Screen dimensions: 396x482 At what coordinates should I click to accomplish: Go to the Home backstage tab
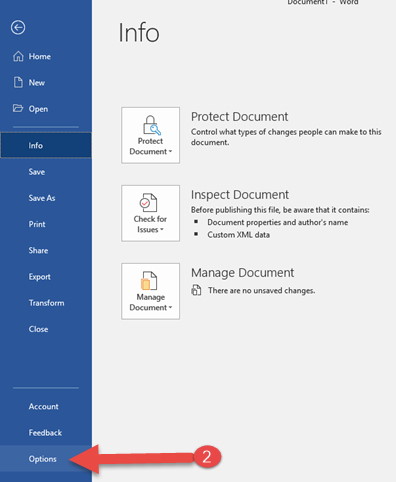[x=46, y=56]
